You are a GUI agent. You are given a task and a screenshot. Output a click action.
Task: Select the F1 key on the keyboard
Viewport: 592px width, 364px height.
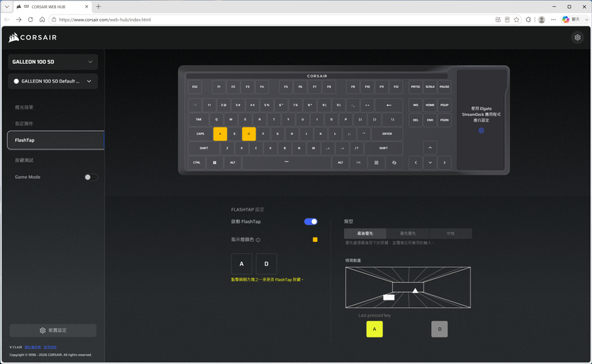tap(219, 86)
